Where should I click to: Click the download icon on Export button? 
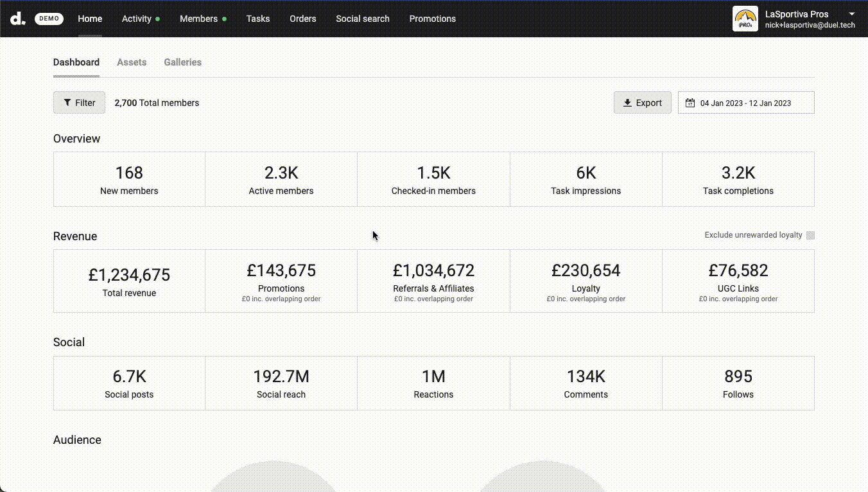[x=627, y=103]
